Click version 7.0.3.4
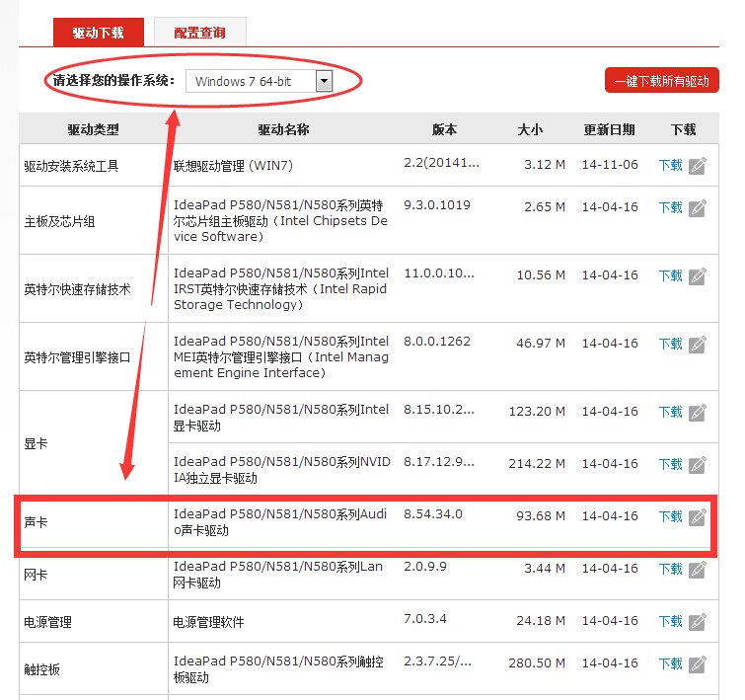Screen dimensions: 745x700 (425, 618)
